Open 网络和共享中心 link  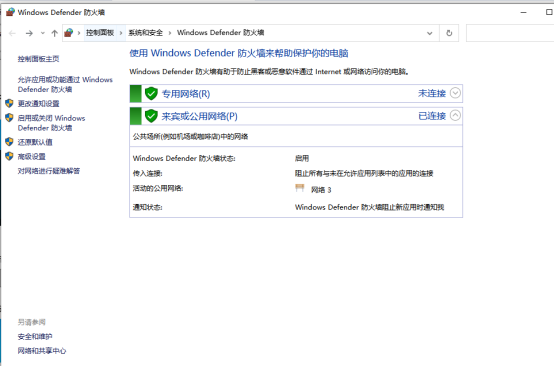click(42, 351)
